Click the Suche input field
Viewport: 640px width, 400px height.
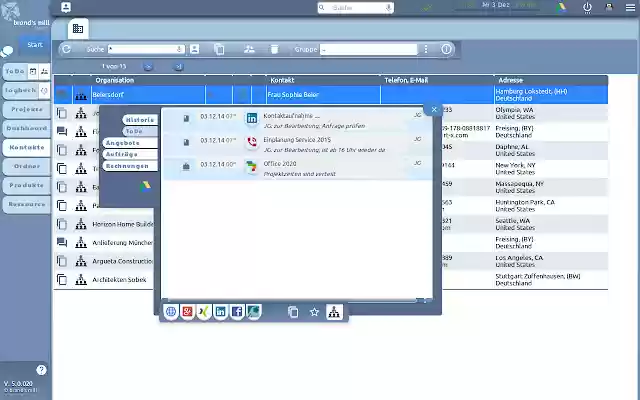coord(146,49)
